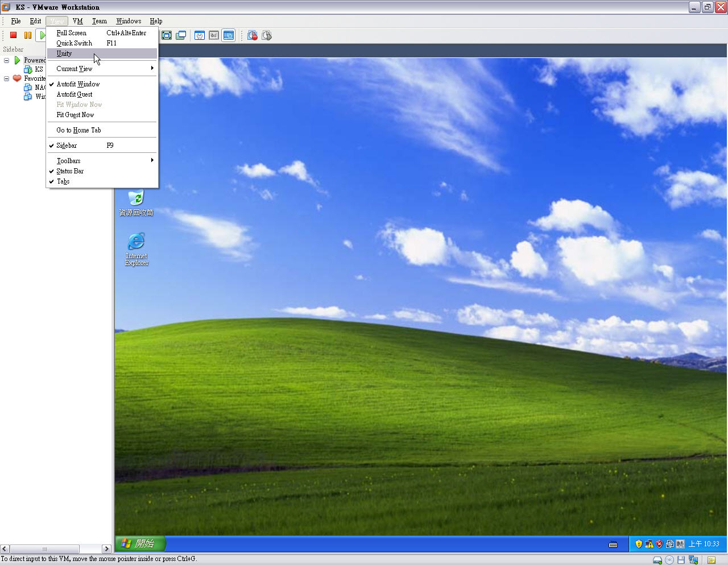Select Full Screen from View menu
The image size is (728, 565).
click(x=101, y=33)
